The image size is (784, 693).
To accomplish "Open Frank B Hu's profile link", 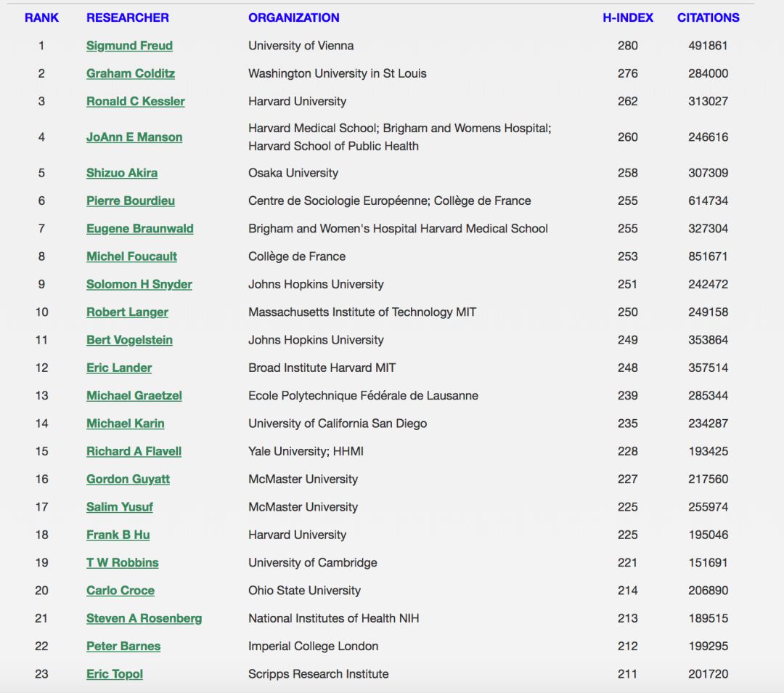I will pos(118,535).
